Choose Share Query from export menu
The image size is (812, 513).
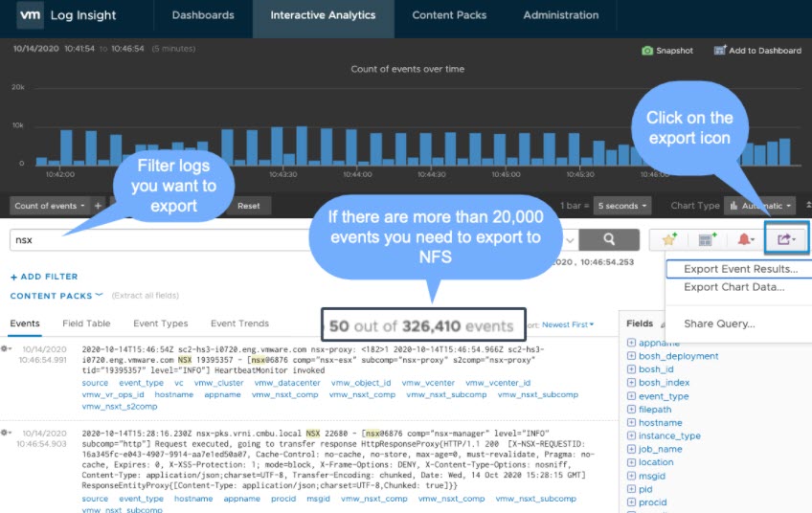(x=718, y=323)
